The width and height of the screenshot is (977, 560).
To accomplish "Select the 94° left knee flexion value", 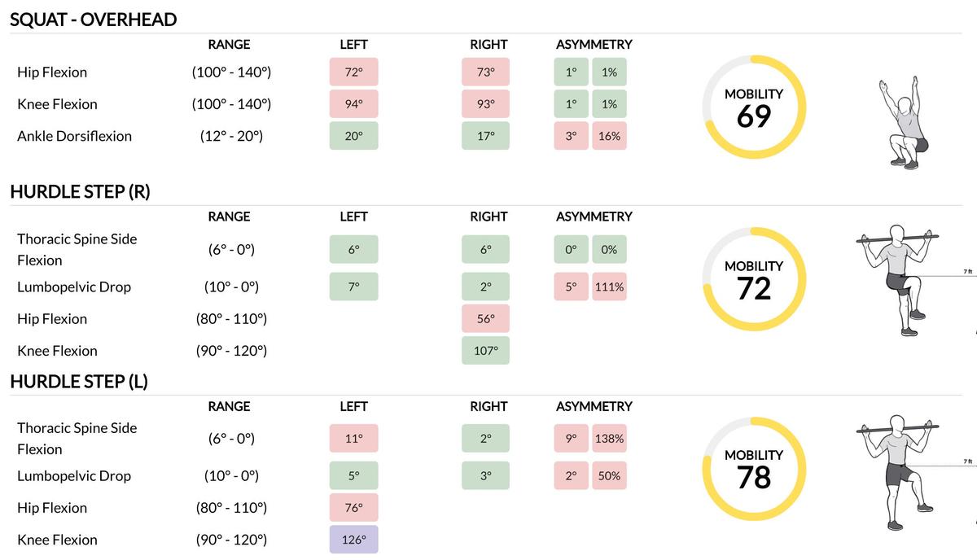I will point(353,104).
